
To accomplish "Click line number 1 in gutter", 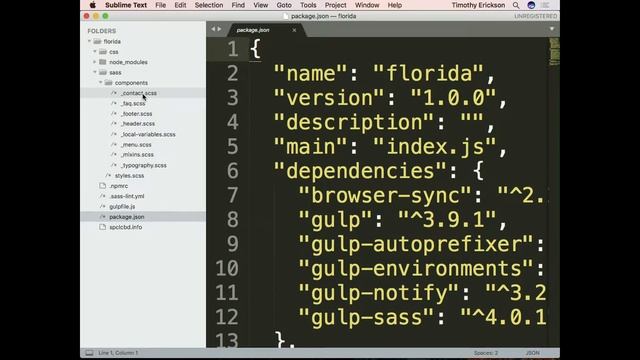I will [233, 49].
